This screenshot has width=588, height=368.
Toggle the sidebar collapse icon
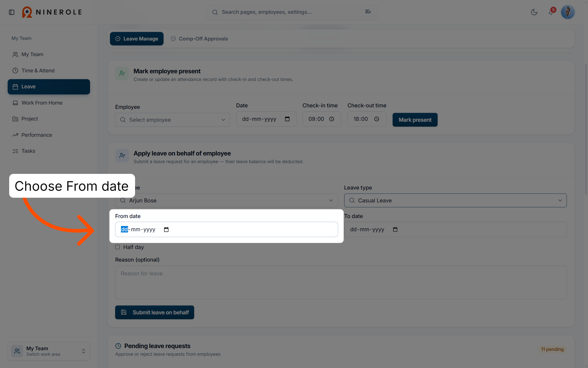pyautogui.click(x=12, y=12)
